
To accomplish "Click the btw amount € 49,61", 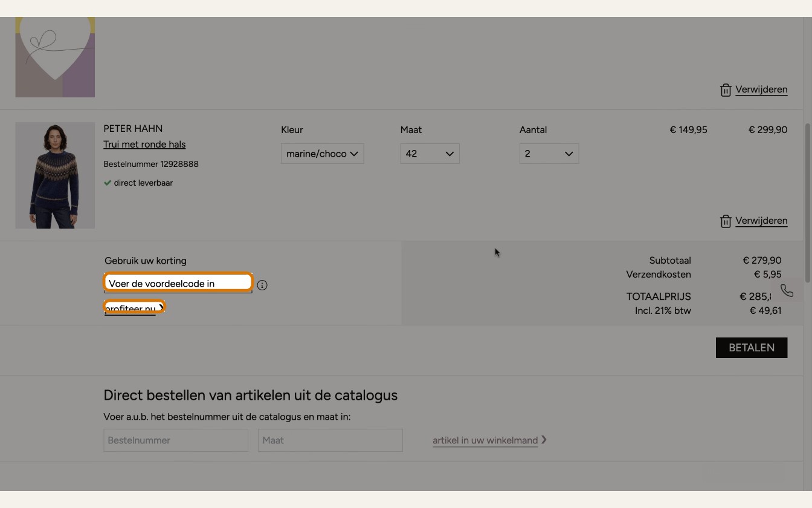I will (x=765, y=310).
